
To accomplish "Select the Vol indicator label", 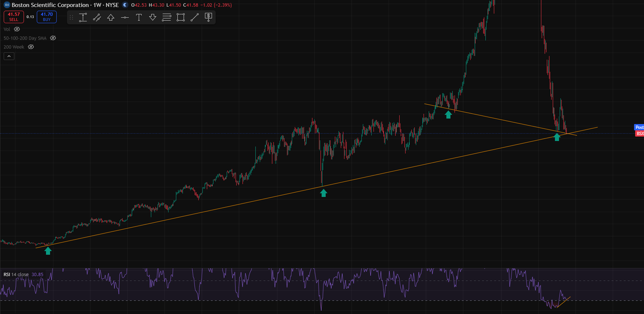I will pyautogui.click(x=6, y=29).
